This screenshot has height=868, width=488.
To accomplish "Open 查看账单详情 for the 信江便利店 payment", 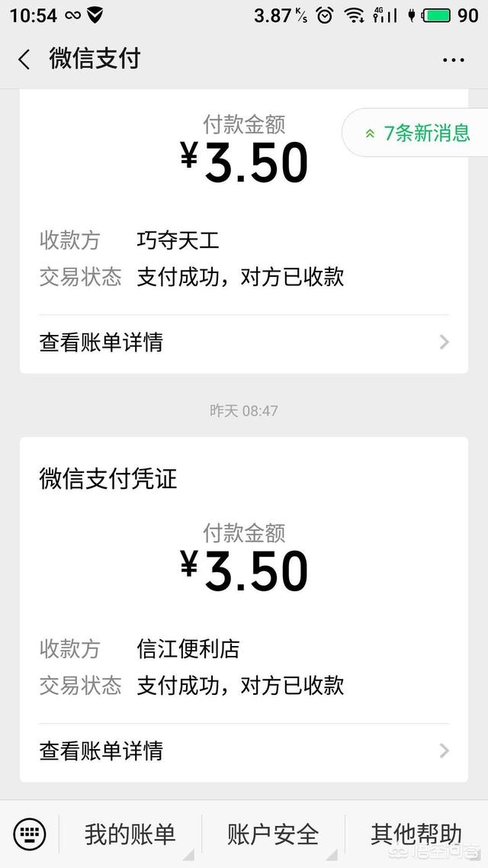I will (x=104, y=751).
